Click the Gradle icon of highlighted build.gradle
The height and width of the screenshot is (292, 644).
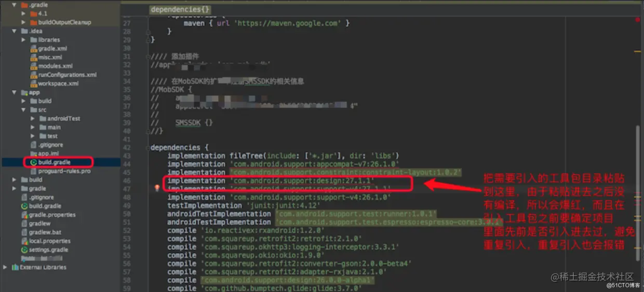pyautogui.click(x=33, y=162)
